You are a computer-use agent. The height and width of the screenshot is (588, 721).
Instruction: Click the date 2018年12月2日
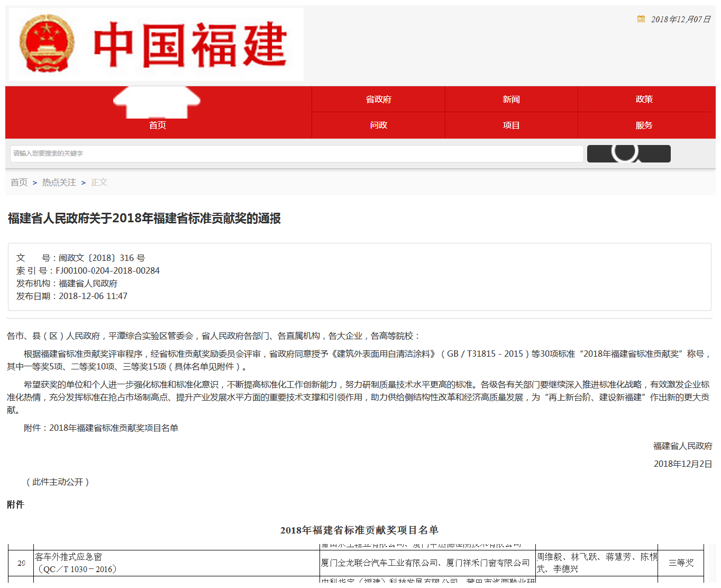683,464
